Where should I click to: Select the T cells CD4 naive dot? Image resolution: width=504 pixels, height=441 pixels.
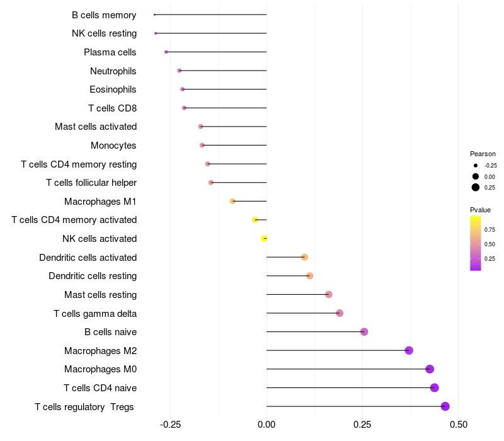434,387
